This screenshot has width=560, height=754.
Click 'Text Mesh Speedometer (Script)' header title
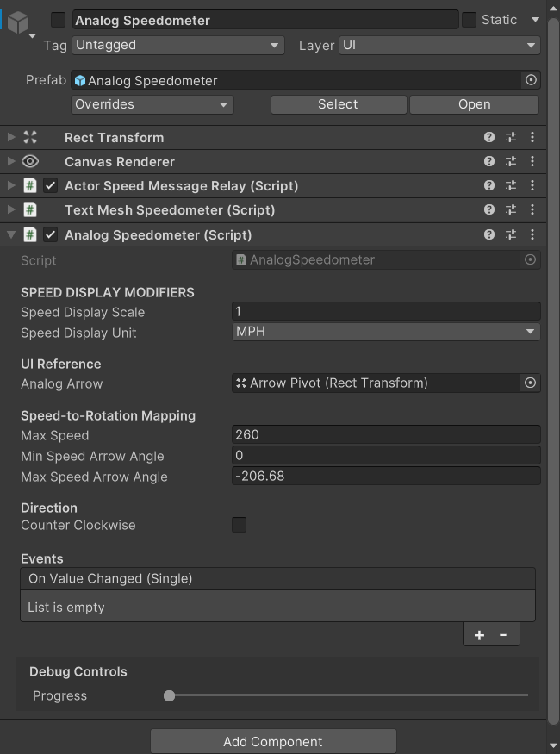[x=170, y=209]
